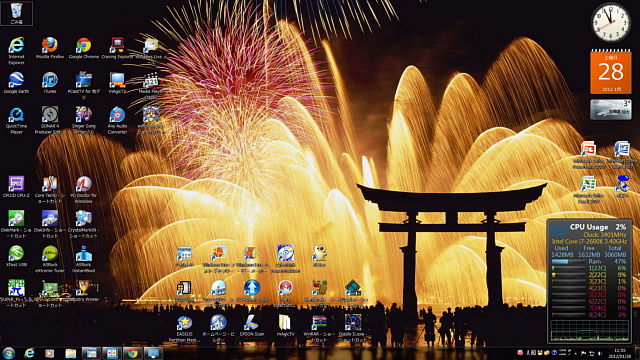
Task: Launch the QuickTime Player desktop shortcut
Action: (x=16, y=120)
